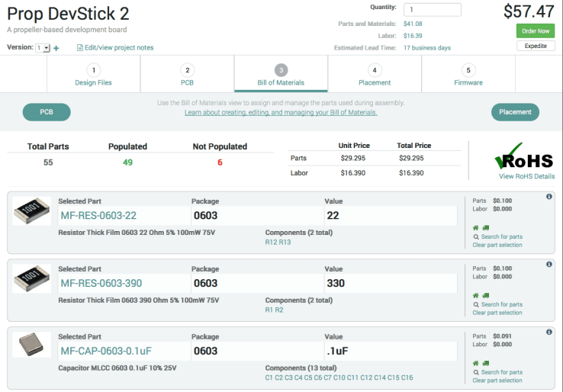The image size is (563, 392).
Task: Click info icon on MF-RES-0603-390 row
Action: [549, 265]
